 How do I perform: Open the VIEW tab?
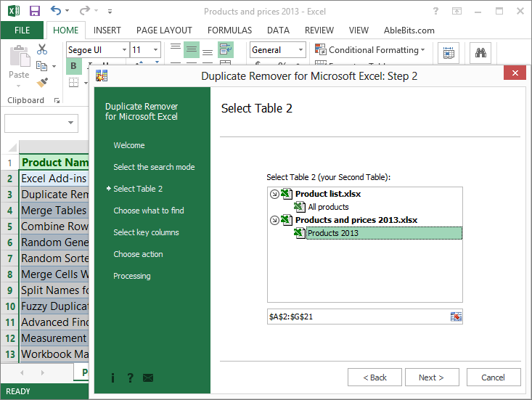tap(359, 30)
